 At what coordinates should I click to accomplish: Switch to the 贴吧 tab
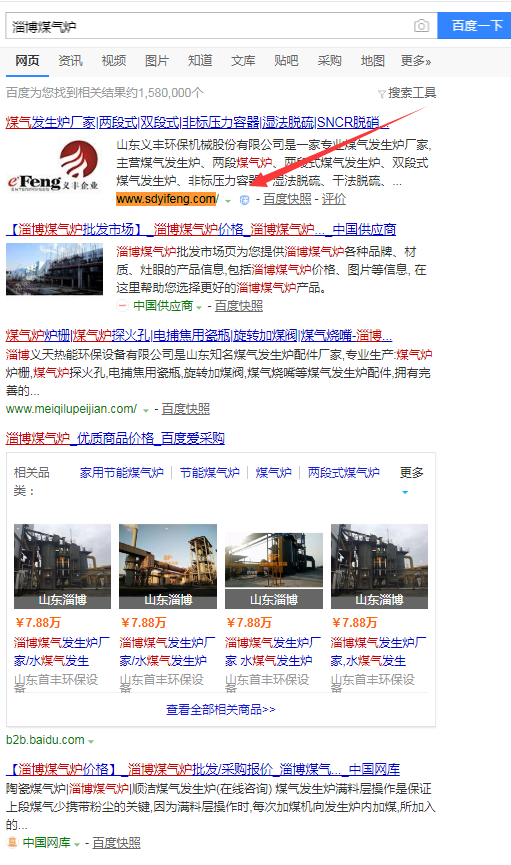coord(286,61)
